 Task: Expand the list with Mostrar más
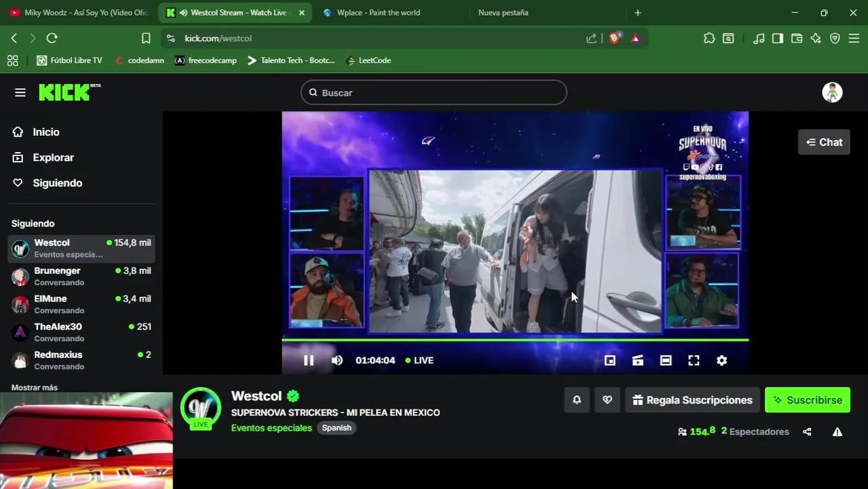coord(34,388)
